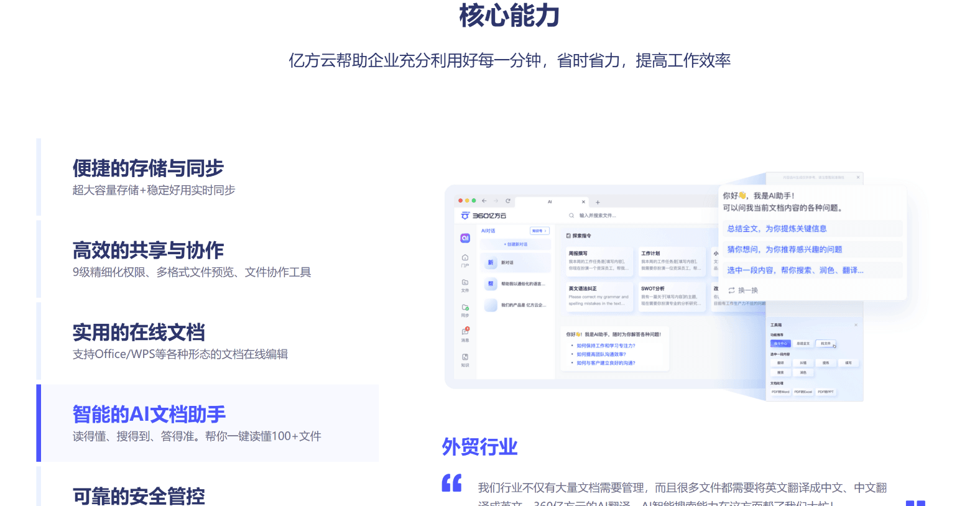Click the 如何与客户建立良好的沟通 question link
980x506 pixels.
pyautogui.click(x=606, y=363)
